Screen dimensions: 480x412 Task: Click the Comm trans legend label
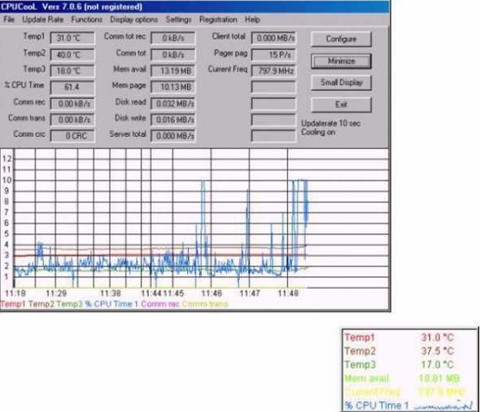click(x=205, y=304)
